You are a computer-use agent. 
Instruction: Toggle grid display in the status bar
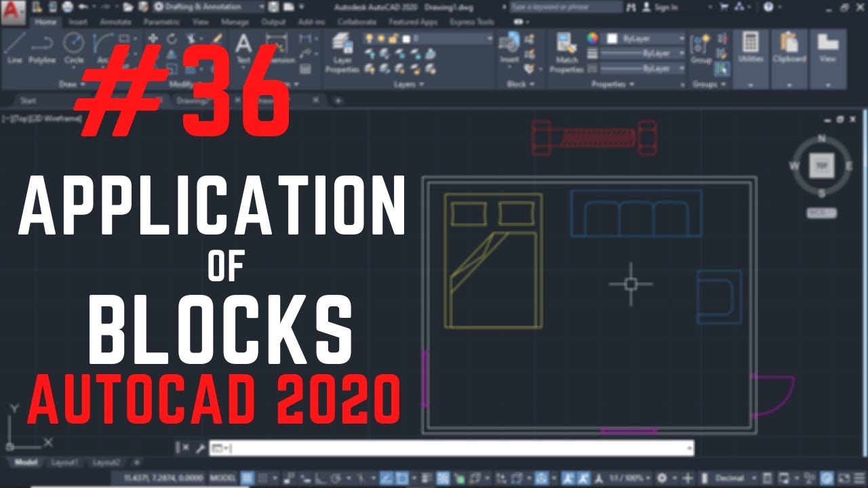(x=248, y=478)
